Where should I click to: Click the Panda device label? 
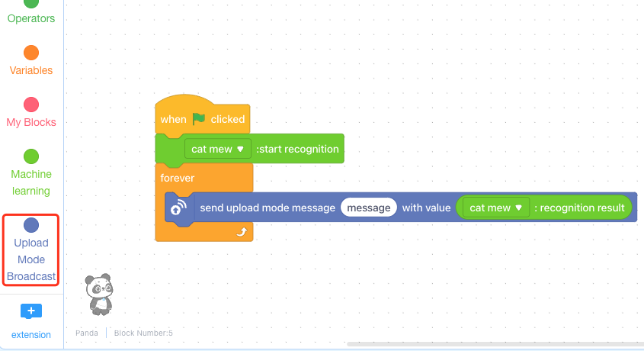87,333
